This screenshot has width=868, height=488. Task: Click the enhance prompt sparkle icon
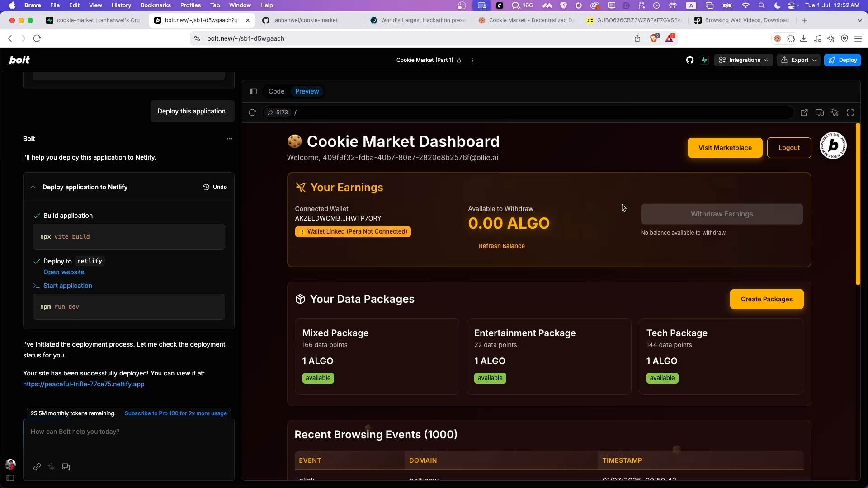coord(52,467)
